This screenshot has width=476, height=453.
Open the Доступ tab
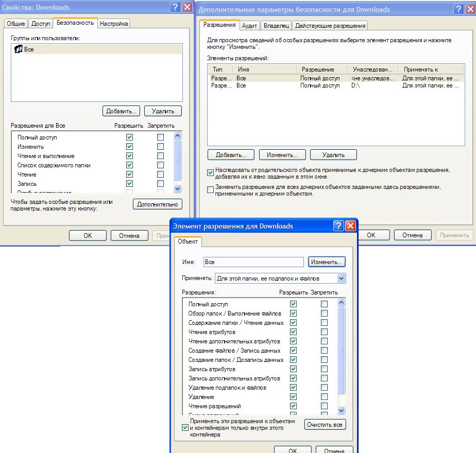[41, 24]
